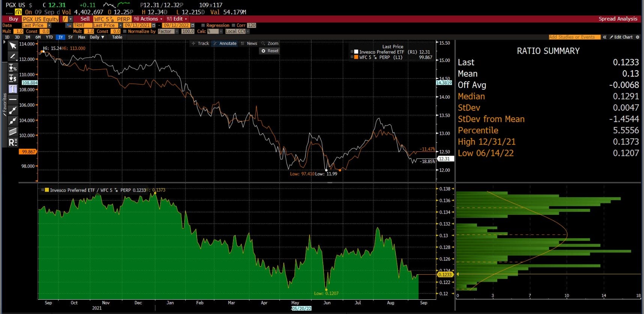Open the Edit menu
The width and height of the screenshot is (644, 314).
tap(177, 19)
